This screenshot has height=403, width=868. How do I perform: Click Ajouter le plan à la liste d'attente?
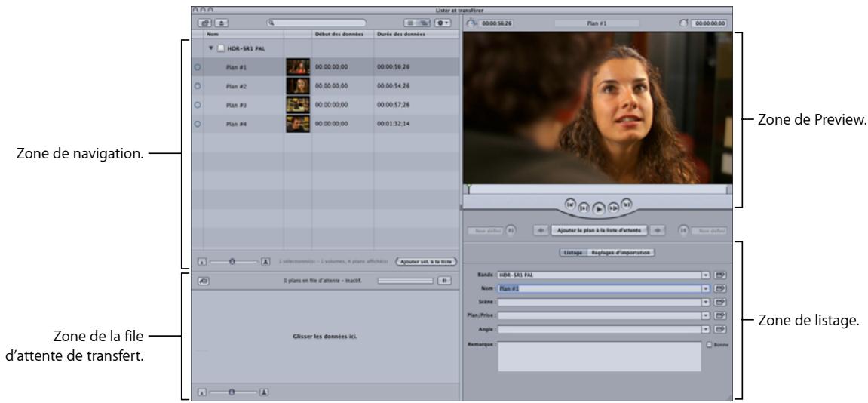[600, 231]
